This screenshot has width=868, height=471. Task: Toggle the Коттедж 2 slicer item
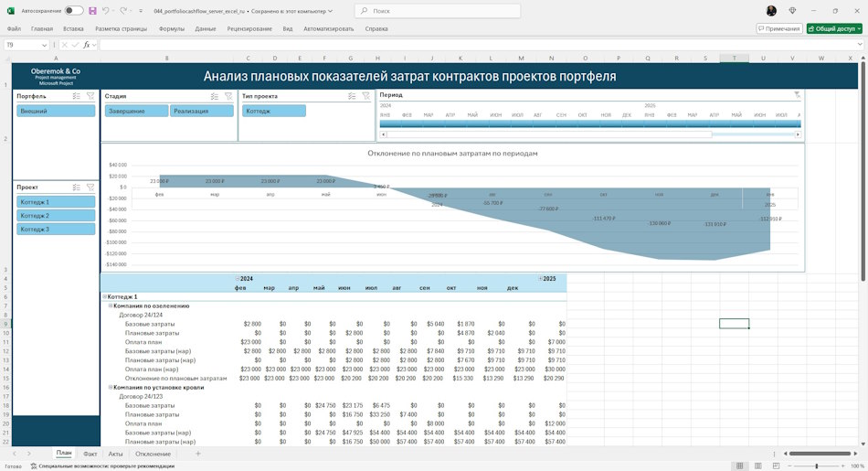(56, 216)
